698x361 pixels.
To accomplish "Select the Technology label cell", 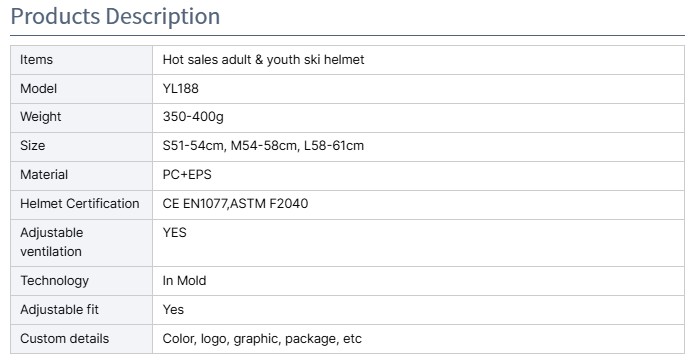I will pyautogui.click(x=81, y=281).
